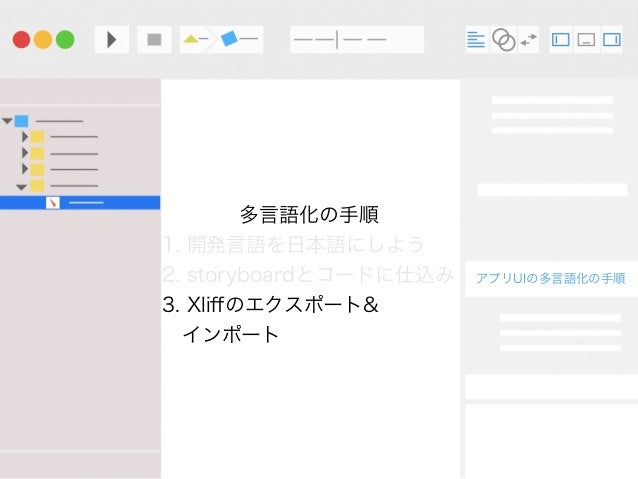This screenshot has height=479, width=638.
Task: Collapse the blue project root item
Action: coord(7,121)
